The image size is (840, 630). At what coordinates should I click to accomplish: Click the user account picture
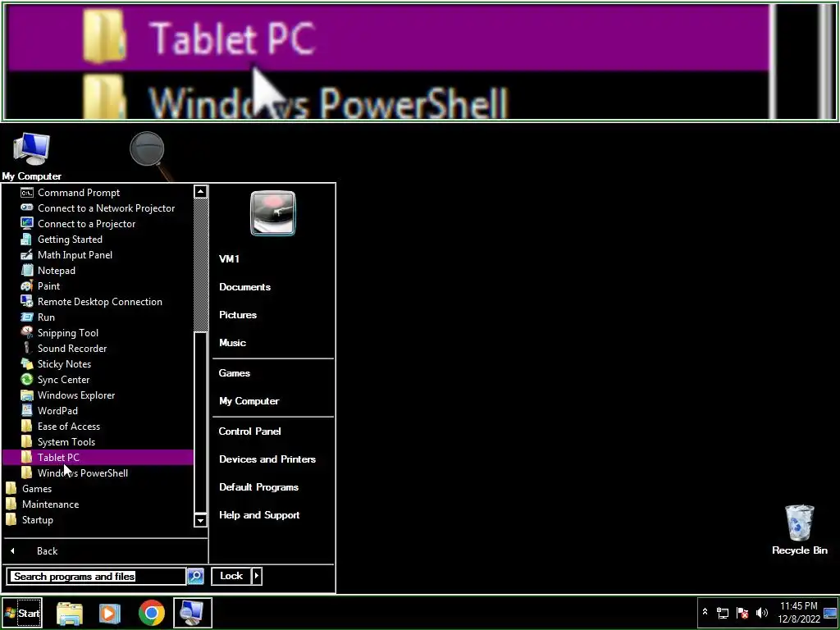pyautogui.click(x=272, y=213)
